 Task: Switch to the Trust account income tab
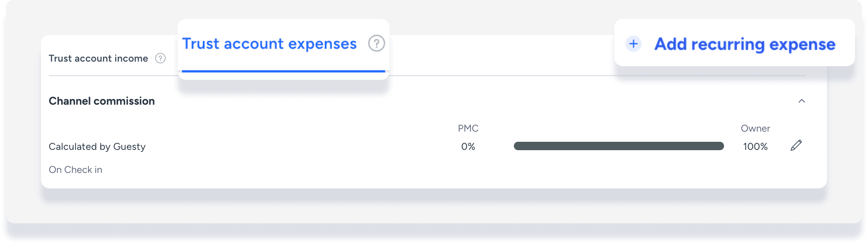point(98,58)
